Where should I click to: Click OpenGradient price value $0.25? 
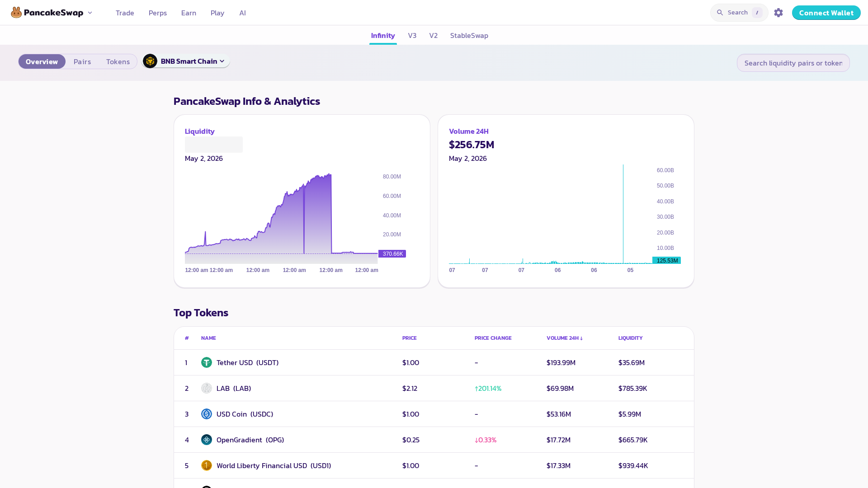[411, 440]
